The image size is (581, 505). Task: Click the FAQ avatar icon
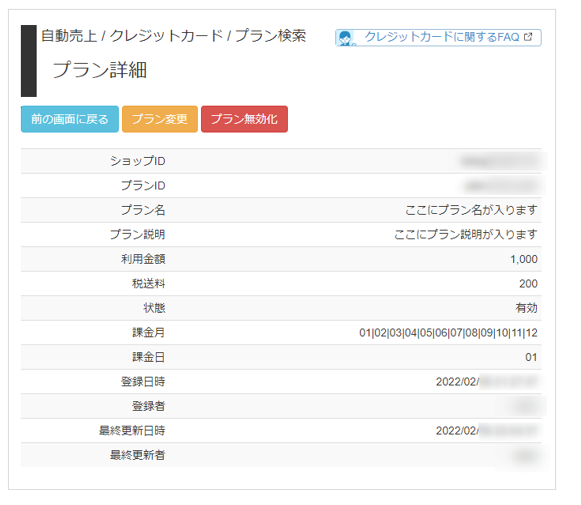[345, 38]
